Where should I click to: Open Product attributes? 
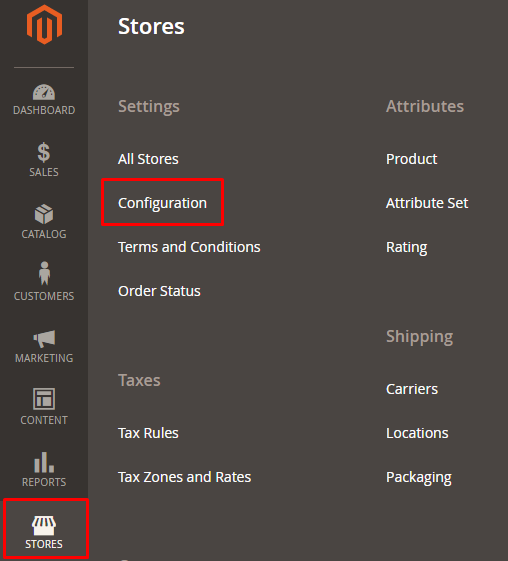pyautogui.click(x=411, y=159)
